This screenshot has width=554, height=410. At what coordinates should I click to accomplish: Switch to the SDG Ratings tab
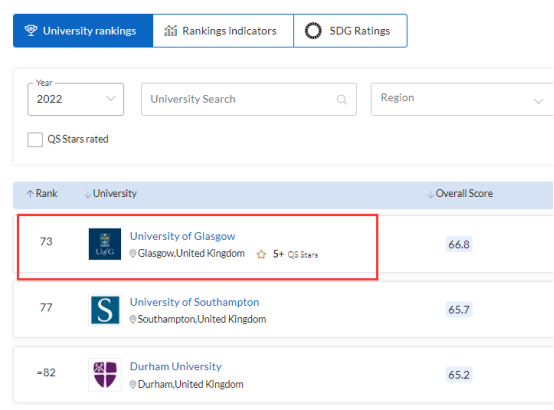tap(350, 31)
